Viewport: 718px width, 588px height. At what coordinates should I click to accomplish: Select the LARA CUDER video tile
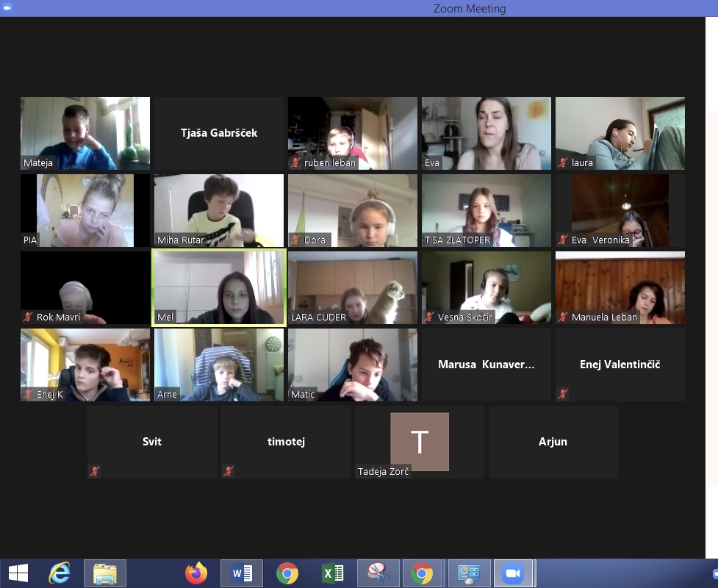pos(353,287)
